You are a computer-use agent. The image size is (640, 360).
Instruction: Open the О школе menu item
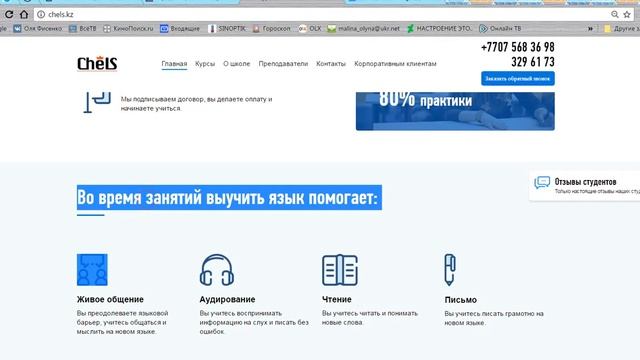pos(237,64)
